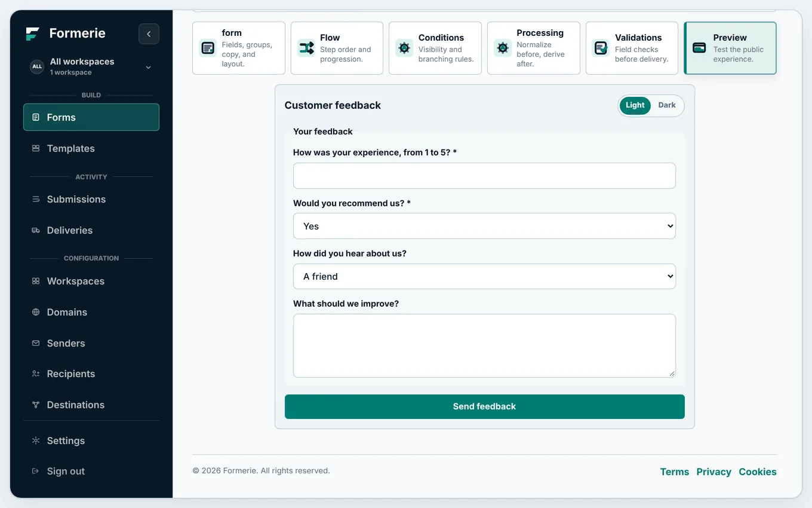The height and width of the screenshot is (508, 812).
Task: Open the All workspaces switcher dropdown
Action: click(91, 67)
